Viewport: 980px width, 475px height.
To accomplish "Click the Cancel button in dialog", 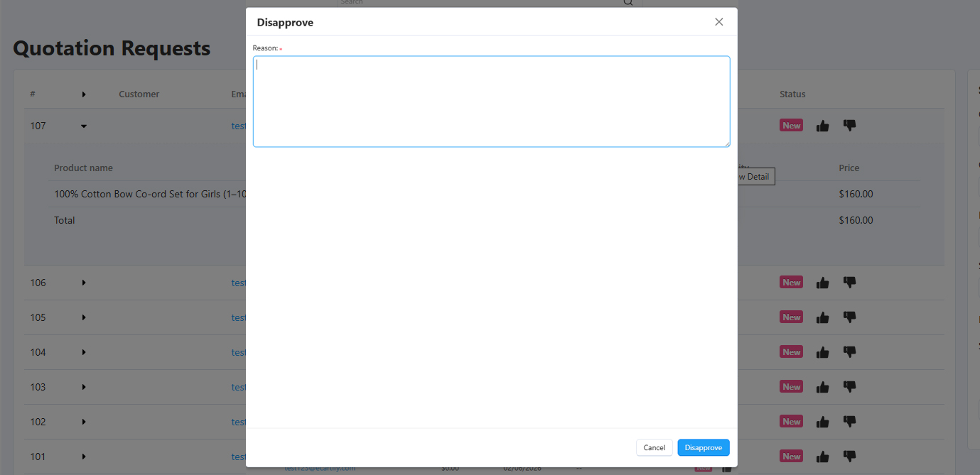I will [x=654, y=447].
